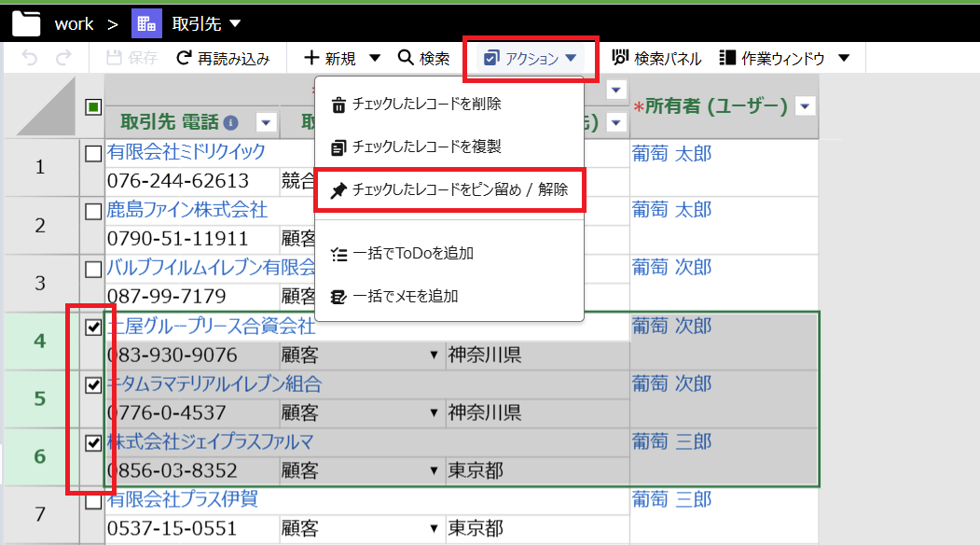Click owner link 葡萄 三郎 in row 6
Viewport: 980px width, 545px height.
point(672,441)
